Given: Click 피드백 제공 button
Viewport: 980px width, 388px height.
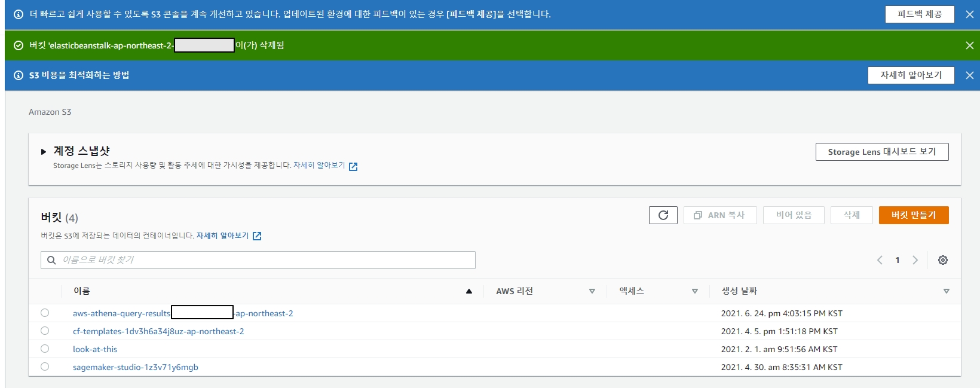Looking at the screenshot, I should click(x=920, y=14).
